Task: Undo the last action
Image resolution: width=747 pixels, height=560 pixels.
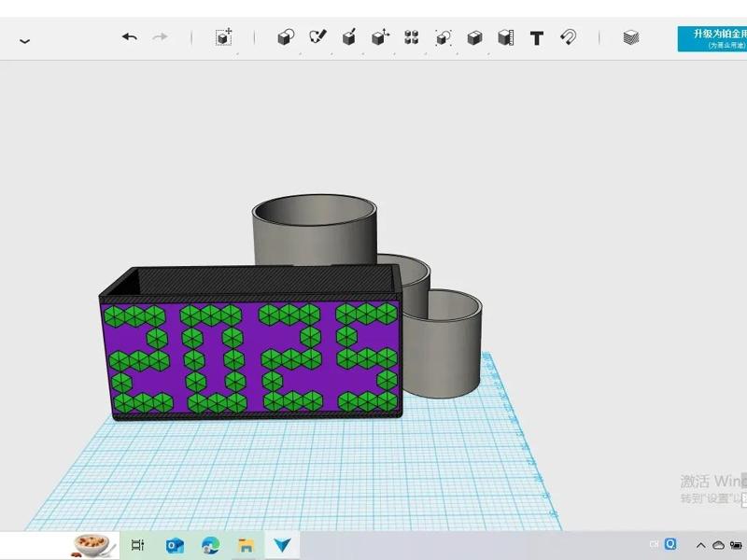Action: (130, 36)
